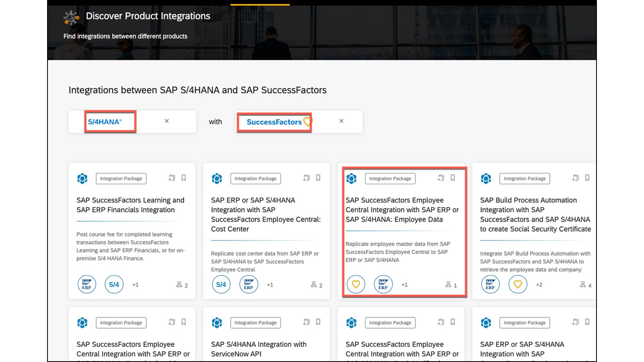Click the package icon on the ServiceNow API card
The image size is (644, 362).
click(x=217, y=322)
